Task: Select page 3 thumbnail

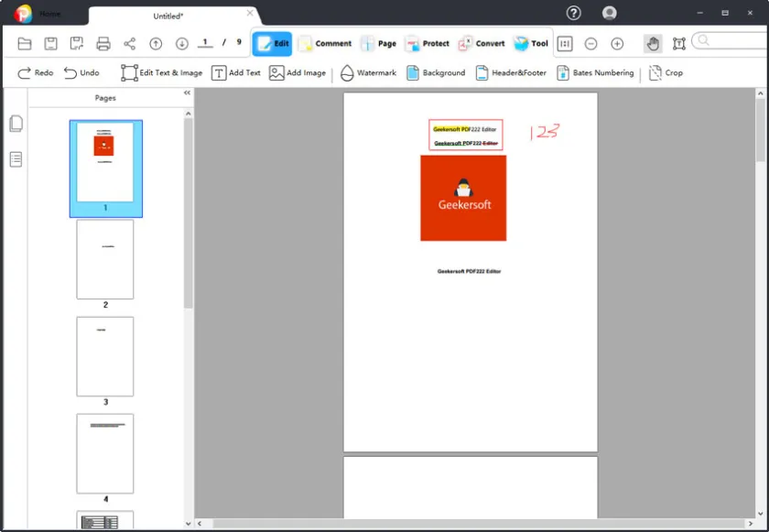Action: tap(105, 356)
